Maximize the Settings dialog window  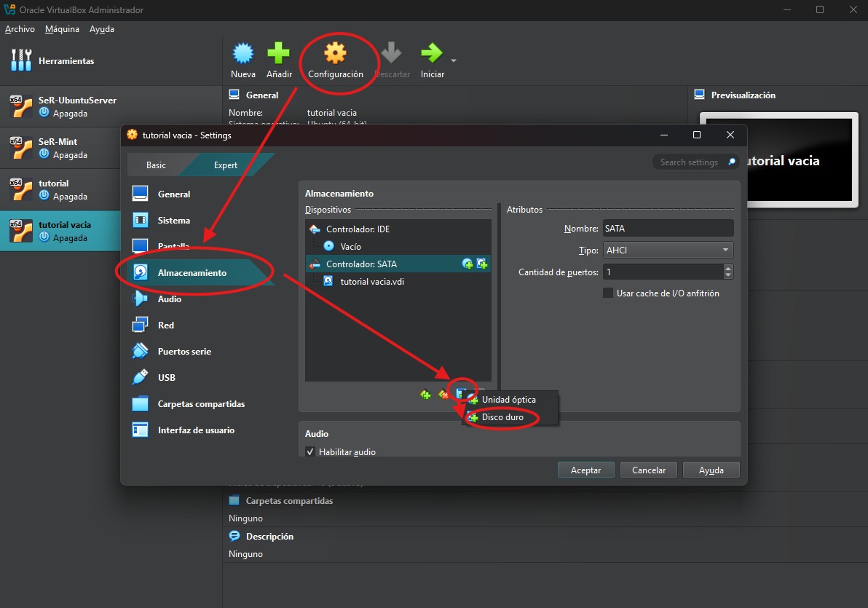click(x=697, y=135)
